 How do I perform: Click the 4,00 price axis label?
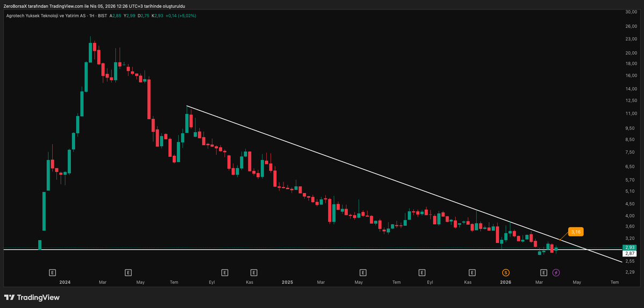[631, 216]
